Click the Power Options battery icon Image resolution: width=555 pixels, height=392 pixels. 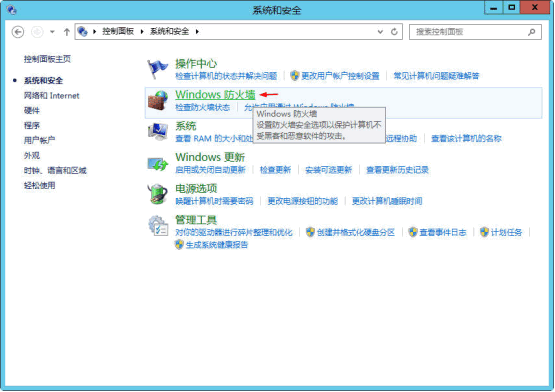pos(158,194)
